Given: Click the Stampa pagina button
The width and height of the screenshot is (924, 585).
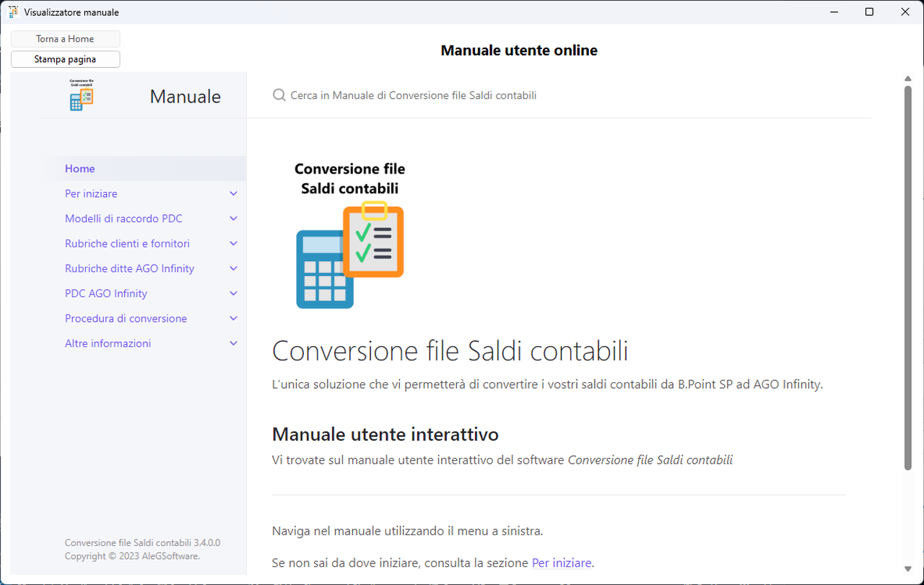Looking at the screenshot, I should (x=66, y=59).
